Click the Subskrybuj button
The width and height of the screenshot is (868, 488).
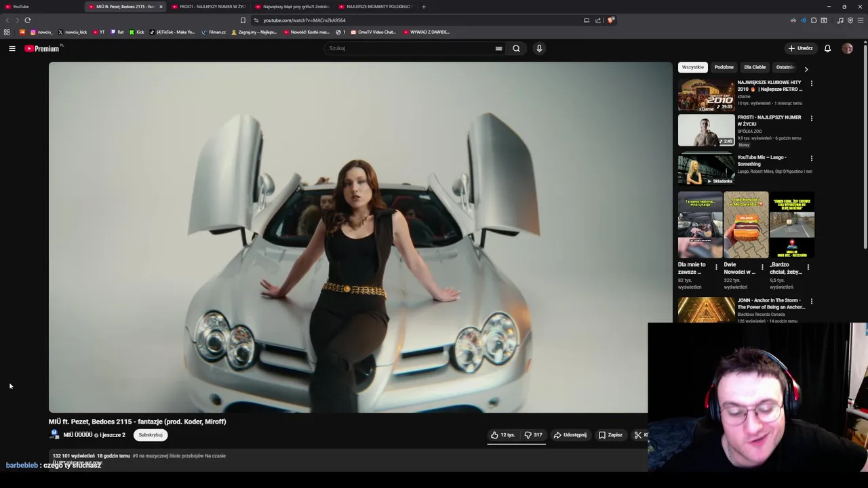tap(151, 435)
